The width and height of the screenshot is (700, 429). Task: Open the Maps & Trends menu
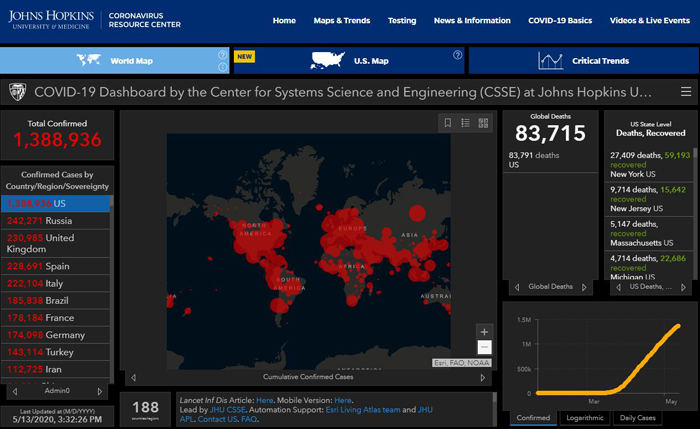[342, 21]
